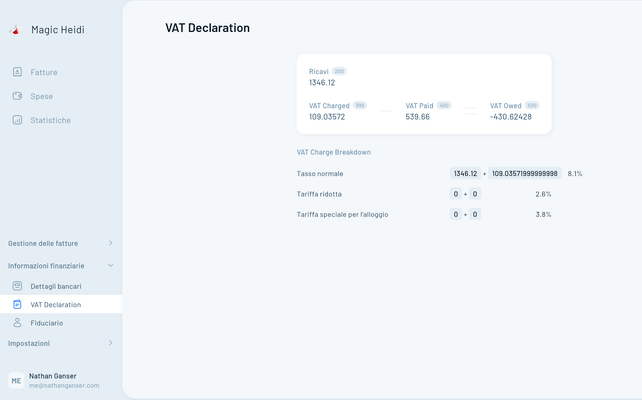Click the Dettagli bancari icon
The width and height of the screenshot is (642, 400).
click(17, 286)
